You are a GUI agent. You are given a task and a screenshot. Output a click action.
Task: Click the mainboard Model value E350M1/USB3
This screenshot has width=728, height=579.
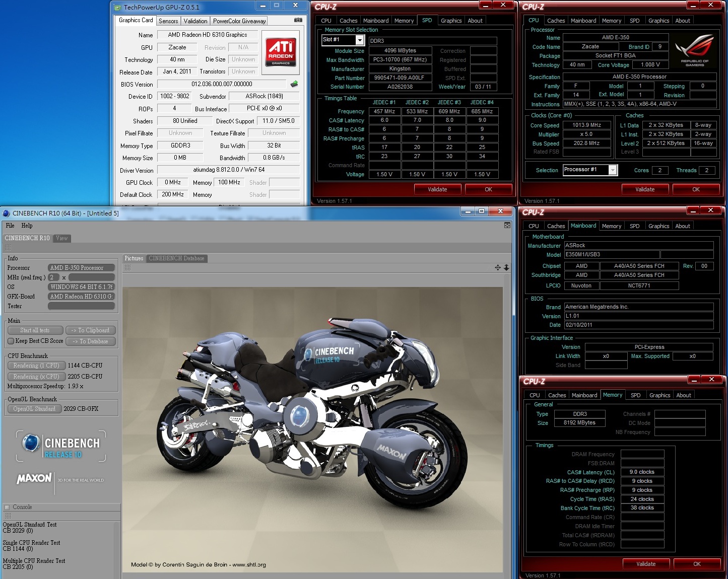611,255
